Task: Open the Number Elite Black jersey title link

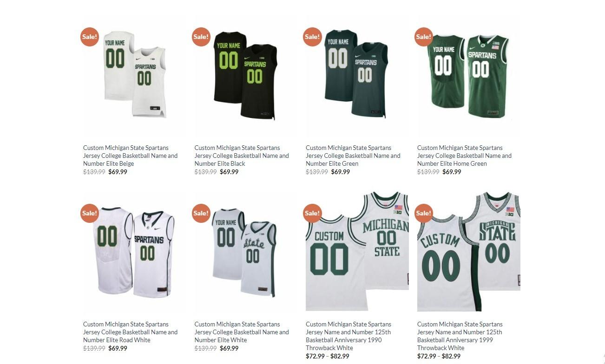Action: click(x=242, y=156)
